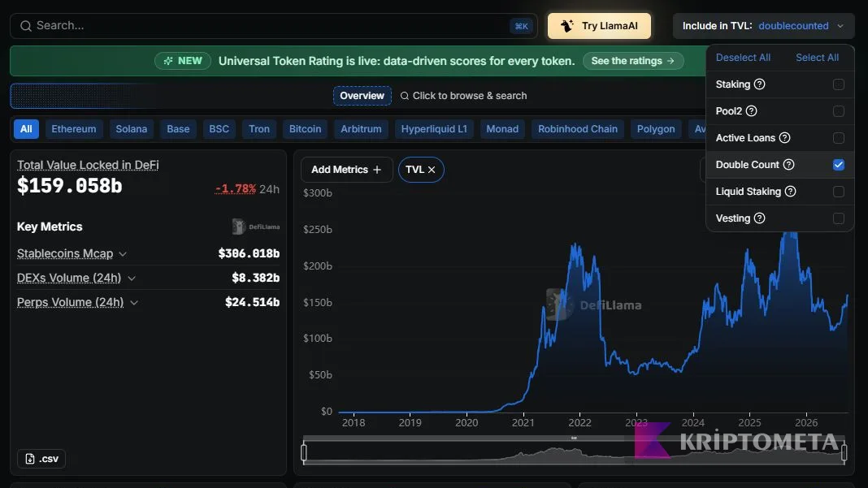The width and height of the screenshot is (868, 488).
Task: Click the $8.382b DEXs volume value
Action: tap(255, 278)
